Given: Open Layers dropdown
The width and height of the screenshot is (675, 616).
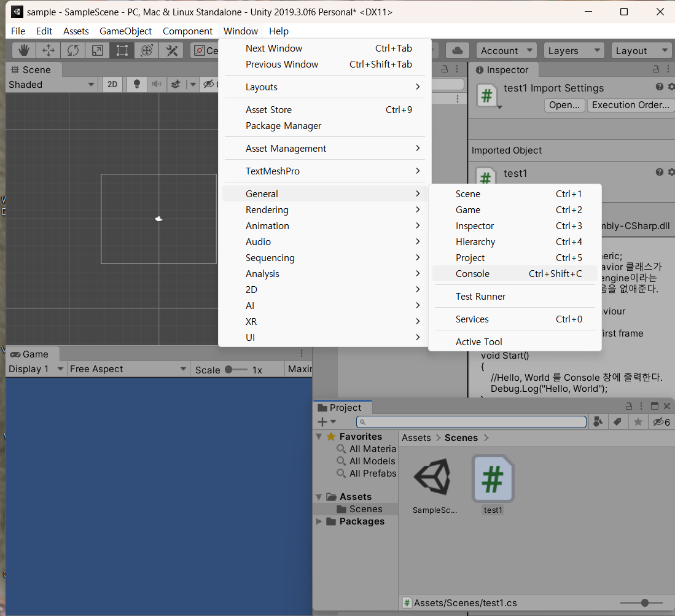Looking at the screenshot, I should (x=574, y=50).
